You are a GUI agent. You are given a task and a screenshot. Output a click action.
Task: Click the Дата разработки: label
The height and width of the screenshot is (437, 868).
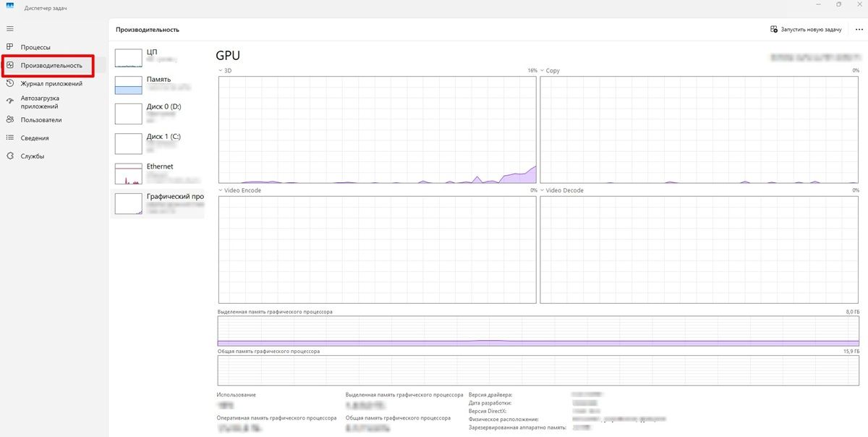tap(490, 403)
